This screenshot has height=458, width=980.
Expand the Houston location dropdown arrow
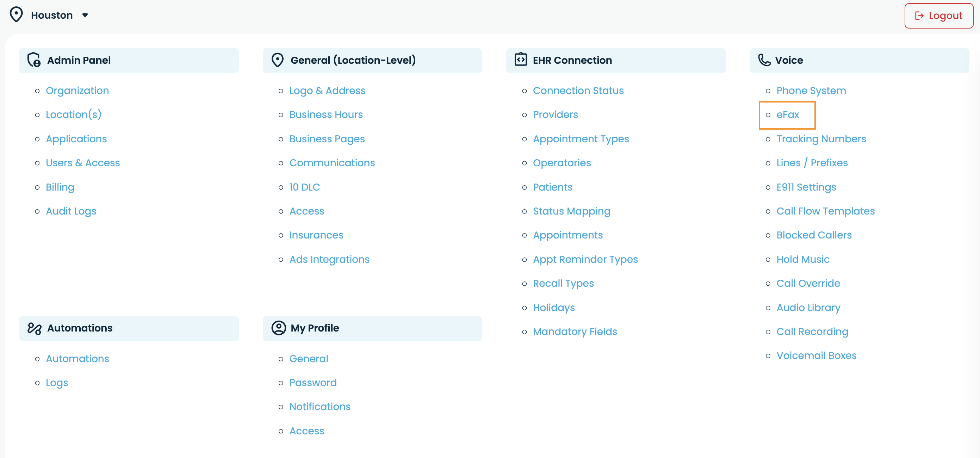(85, 15)
